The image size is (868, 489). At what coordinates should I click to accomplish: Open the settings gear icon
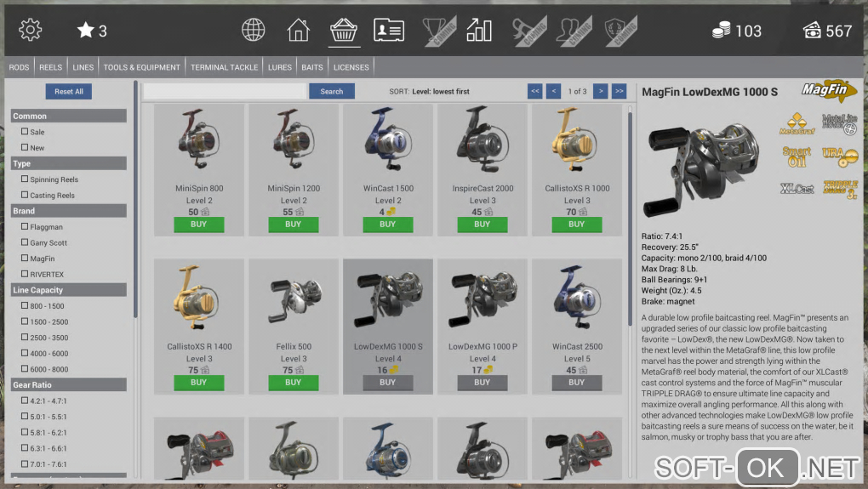30,30
